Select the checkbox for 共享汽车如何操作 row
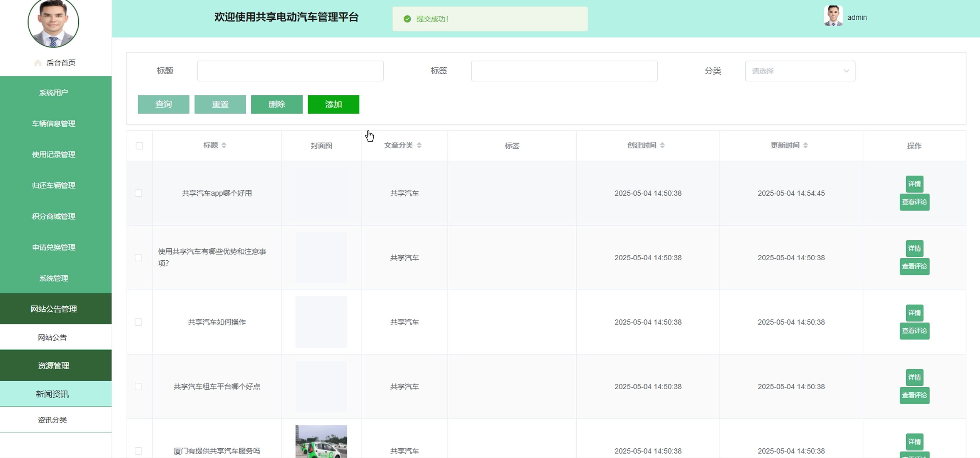Screen dimensions: 980x458 (139, 322)
